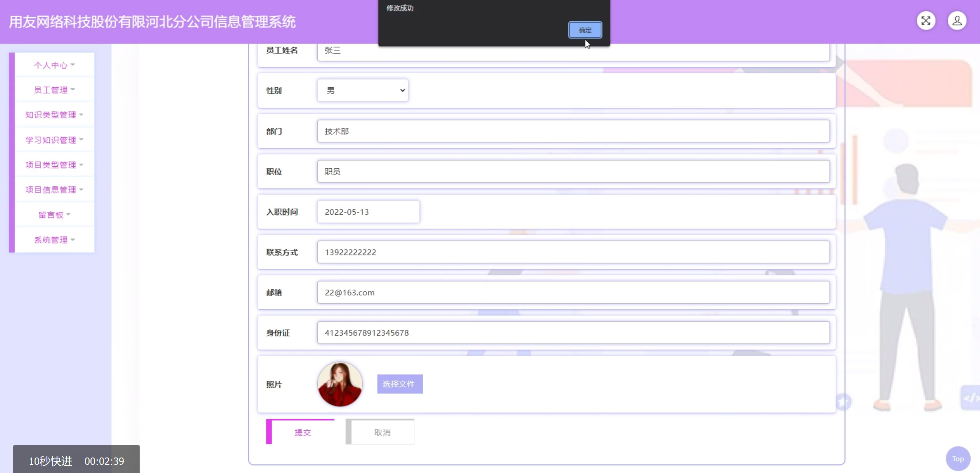The height and width of the screenshot is (473, 980).
Task: Click the employee photo thumbnail
Action: (340, 384)
